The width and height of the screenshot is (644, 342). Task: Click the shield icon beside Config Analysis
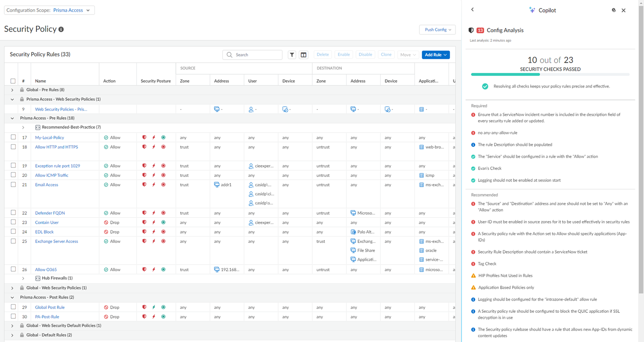471,30
